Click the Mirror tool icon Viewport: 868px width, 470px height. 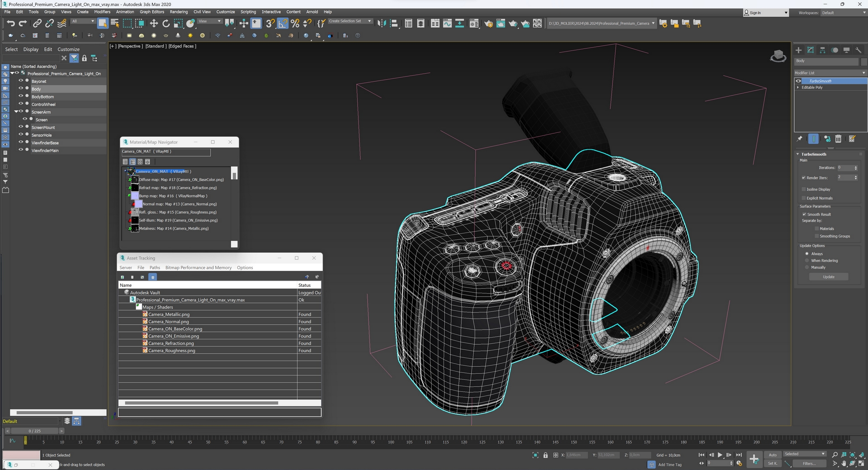pyautogui.click(x=382, y=23)
